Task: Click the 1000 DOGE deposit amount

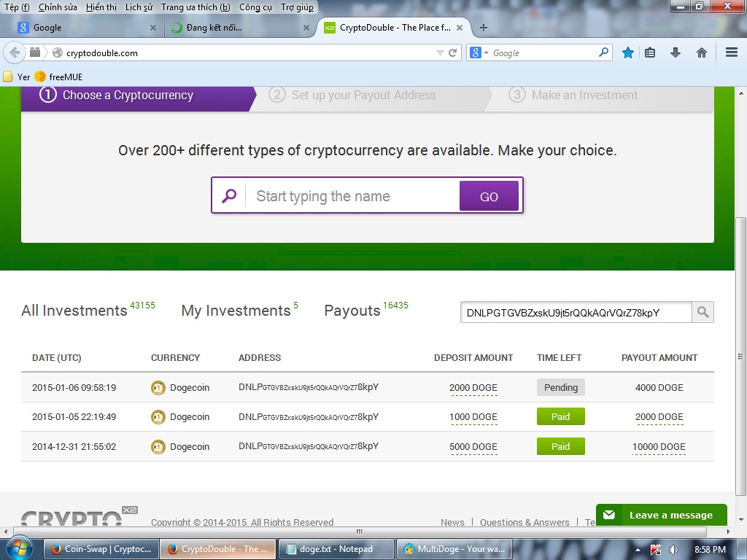Action: pyautogui.click(x=473, y=416)
